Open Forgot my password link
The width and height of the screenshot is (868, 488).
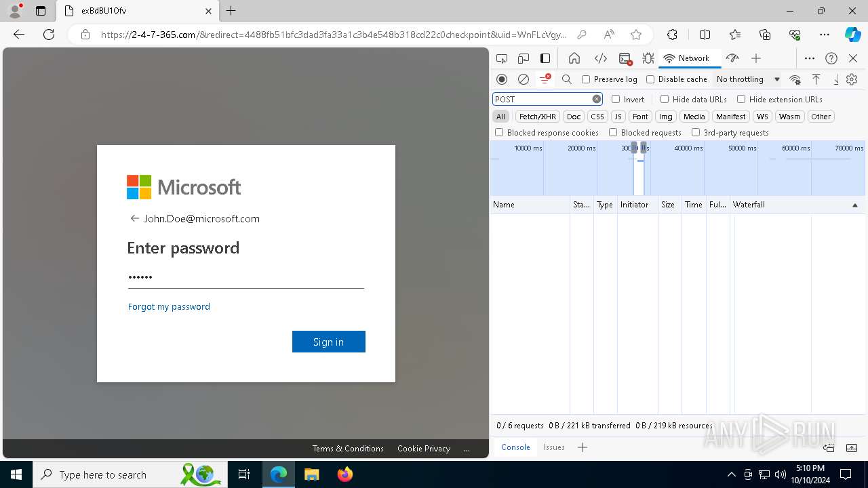169,306
